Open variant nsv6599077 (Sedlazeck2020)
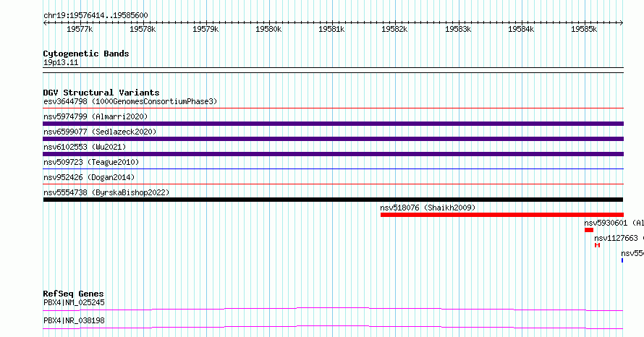 100,132
